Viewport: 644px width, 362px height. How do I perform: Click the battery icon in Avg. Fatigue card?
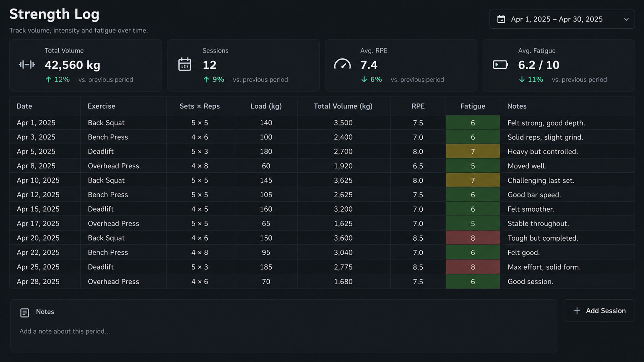click(x=500, y=65)
